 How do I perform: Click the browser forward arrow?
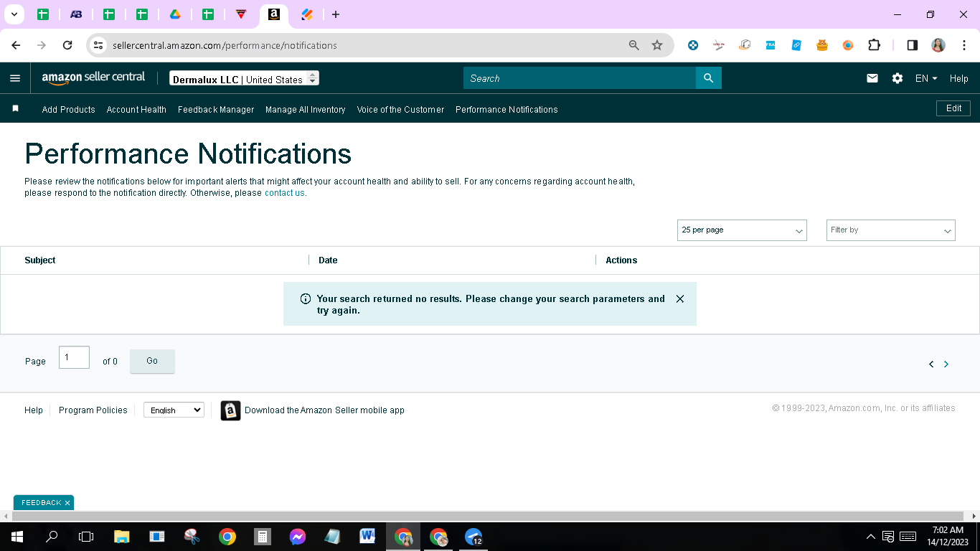[x=42, y=45]
